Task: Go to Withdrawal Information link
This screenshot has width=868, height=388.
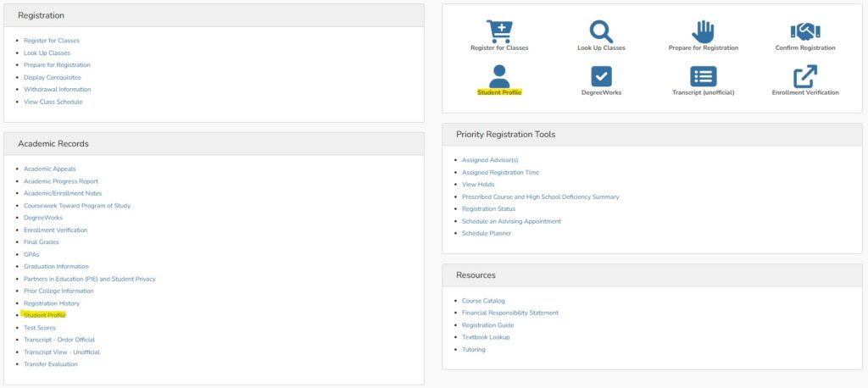Action: (x=57, y=89)
